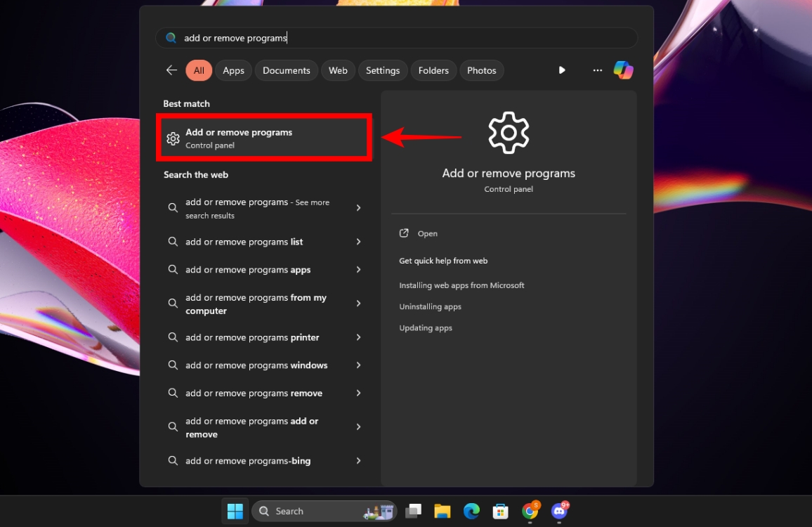
Task: Open the Microsoft Store taskbar icon
Action: (x=499, y=511)
